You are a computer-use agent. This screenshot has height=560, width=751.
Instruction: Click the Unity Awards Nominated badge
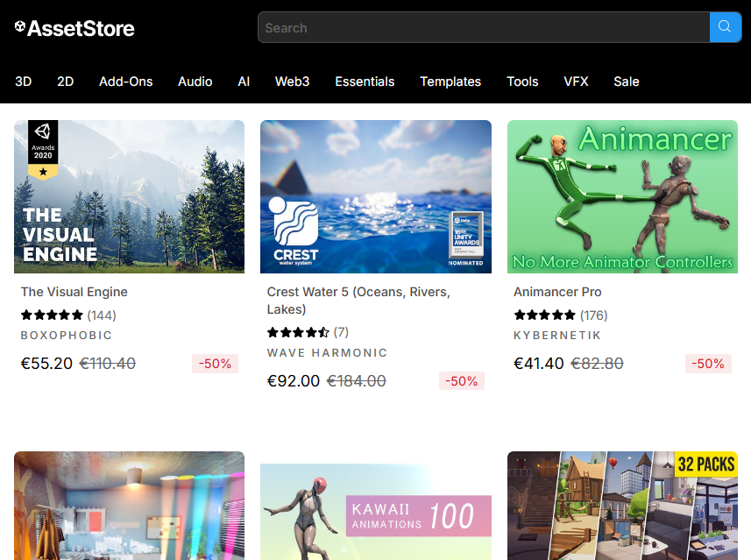click(466, 239)
